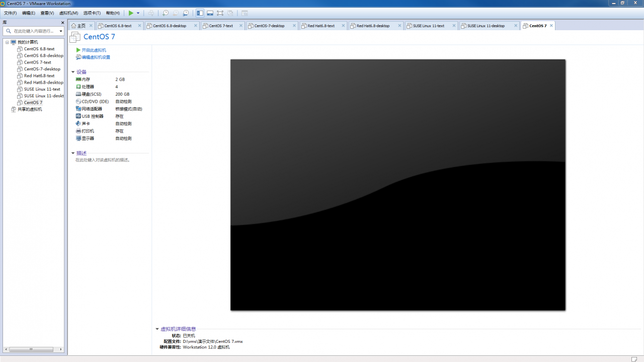The width and height of the screenshot is (644, 362).
Task: Collapse the 描述 description section
Action: [x=73, y=153]
